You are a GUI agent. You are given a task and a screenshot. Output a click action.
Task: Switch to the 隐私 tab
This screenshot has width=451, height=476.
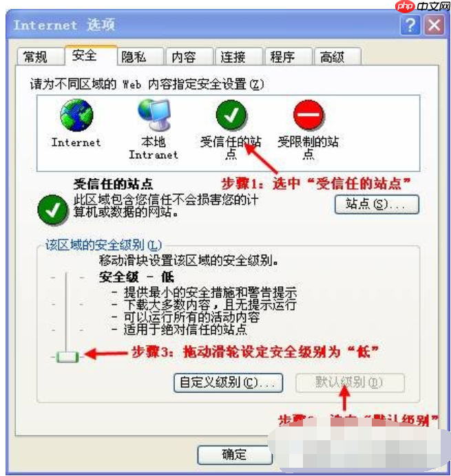(x=140, y=57)
